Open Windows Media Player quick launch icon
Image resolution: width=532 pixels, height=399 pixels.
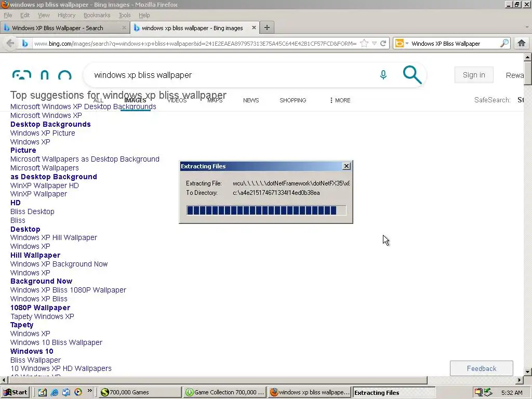click(78, 392)
